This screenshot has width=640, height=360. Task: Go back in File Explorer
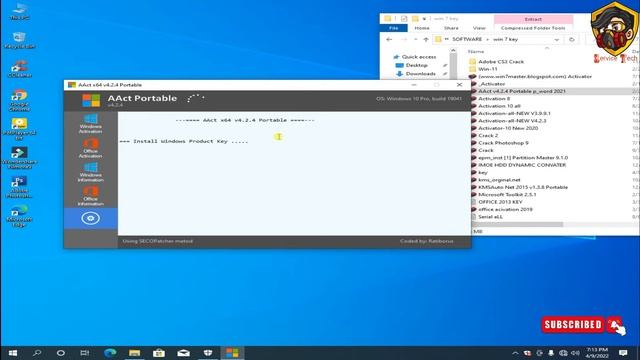coord(389,39)
